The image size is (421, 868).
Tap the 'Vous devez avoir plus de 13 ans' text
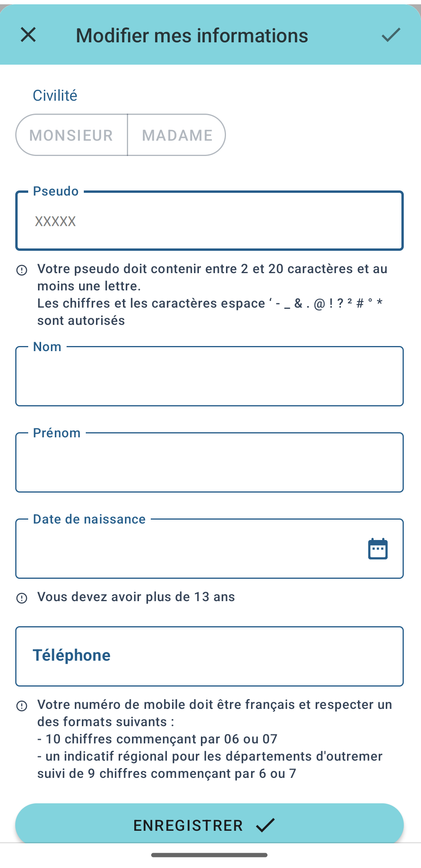click(136, 597)
